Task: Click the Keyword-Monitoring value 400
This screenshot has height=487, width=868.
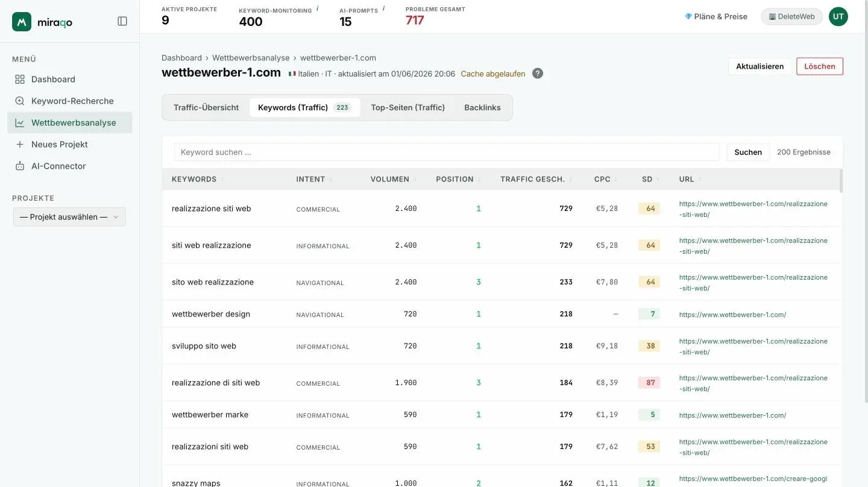Action: 251,22
